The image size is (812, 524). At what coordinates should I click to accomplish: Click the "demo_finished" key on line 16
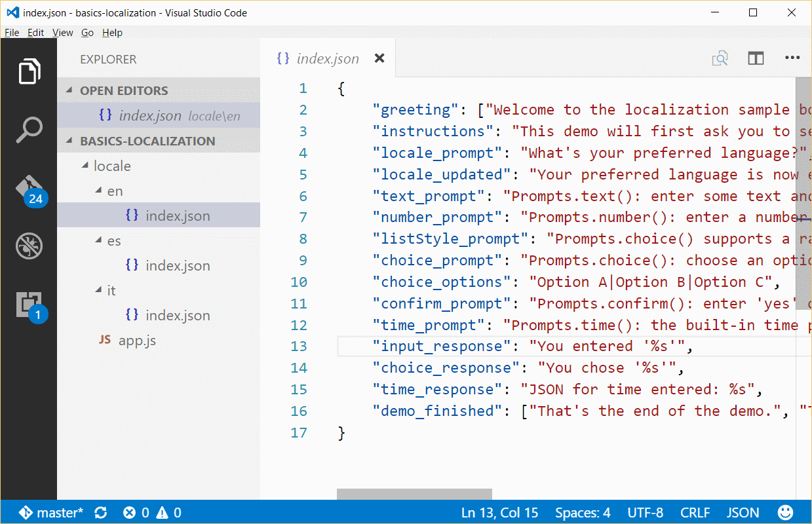pos(438,411)
